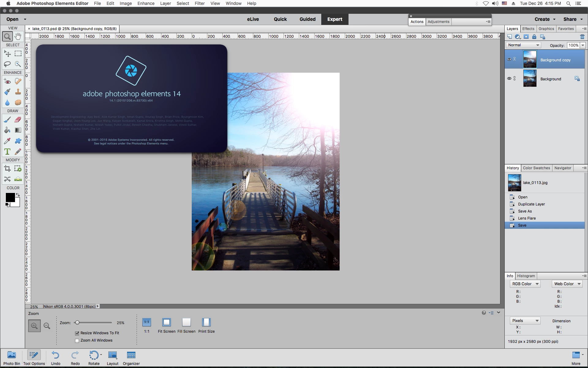The height and width of the screenshot is (368, 588).
Task: Hide the Background copy layer
Action: (x=509, y=59)
